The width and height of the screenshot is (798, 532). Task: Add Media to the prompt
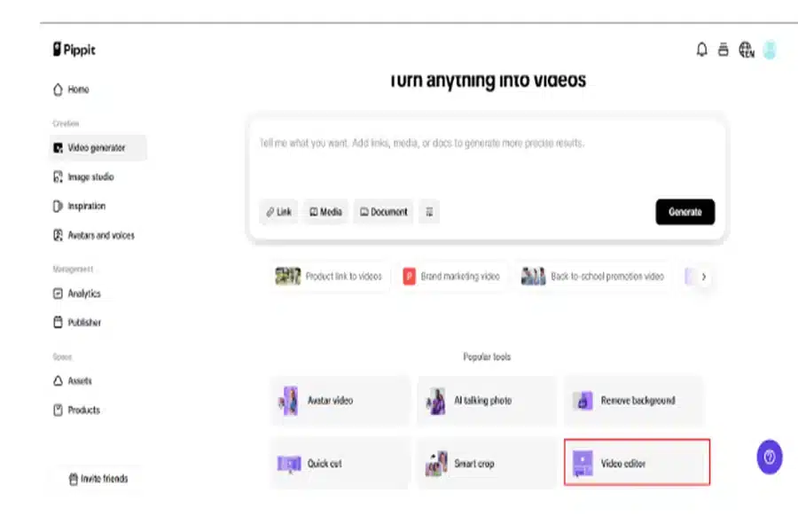point(325,212)
